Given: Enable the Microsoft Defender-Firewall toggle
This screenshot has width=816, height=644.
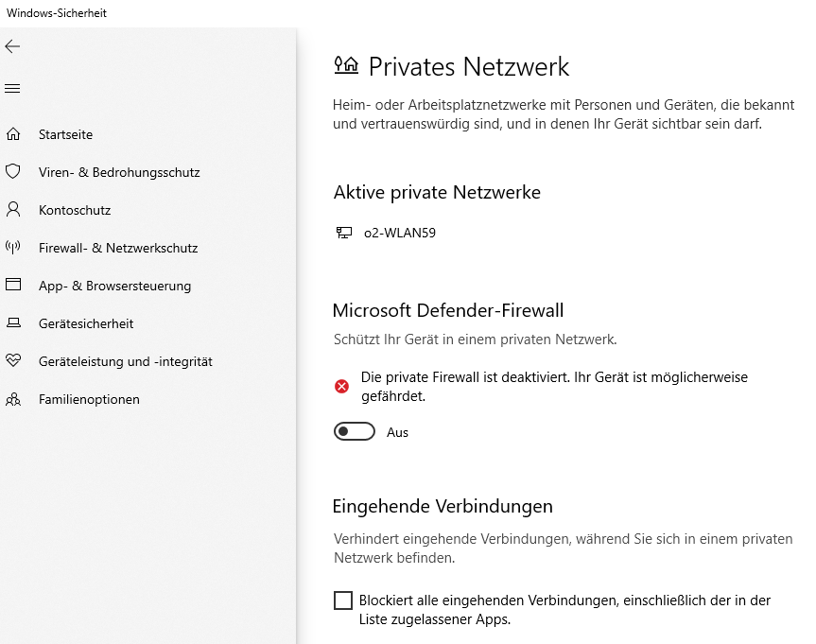Looking at the screenshot, I should point(355,432).
